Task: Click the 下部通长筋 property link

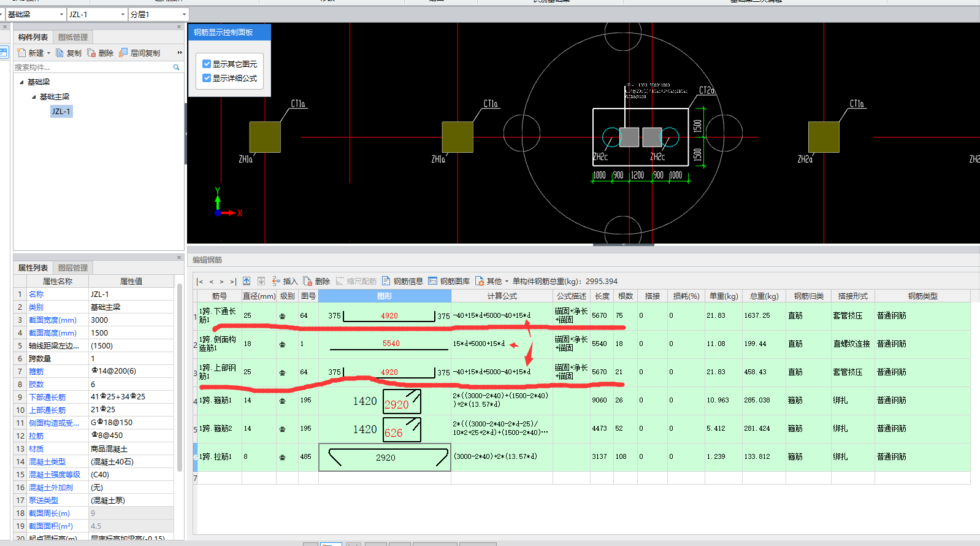Action: click(47, 398)
